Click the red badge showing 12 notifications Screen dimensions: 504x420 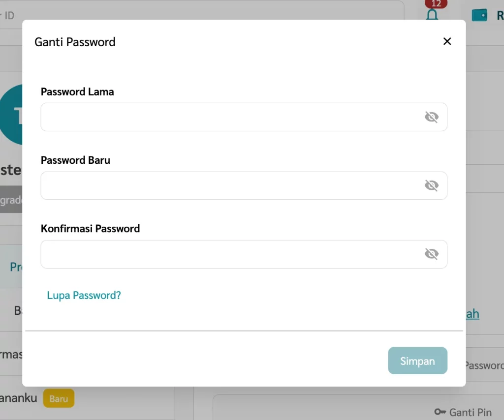click(x=436, y=4)
